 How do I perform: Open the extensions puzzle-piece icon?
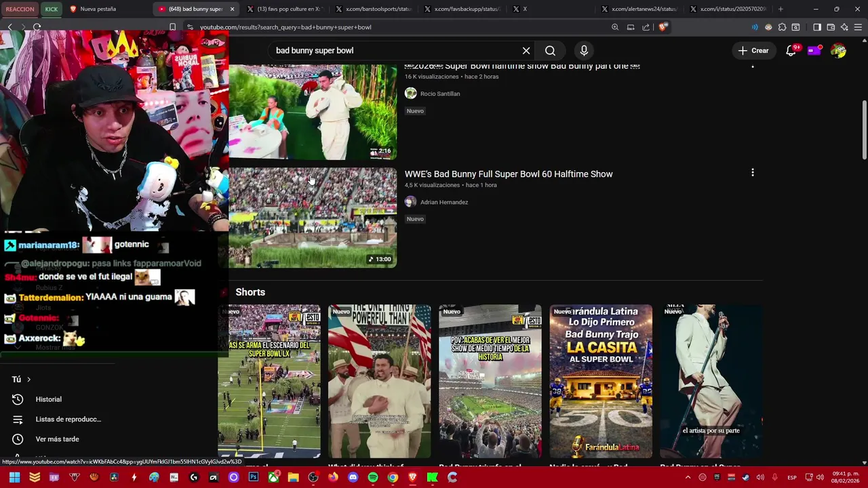click(782, 27)
